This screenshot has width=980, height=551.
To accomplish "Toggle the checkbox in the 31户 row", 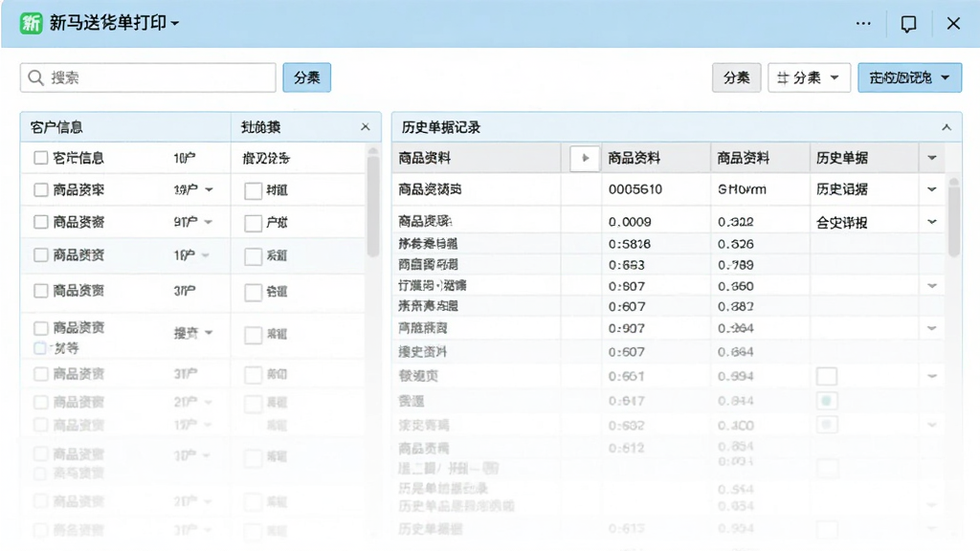I will pos(40,374).
